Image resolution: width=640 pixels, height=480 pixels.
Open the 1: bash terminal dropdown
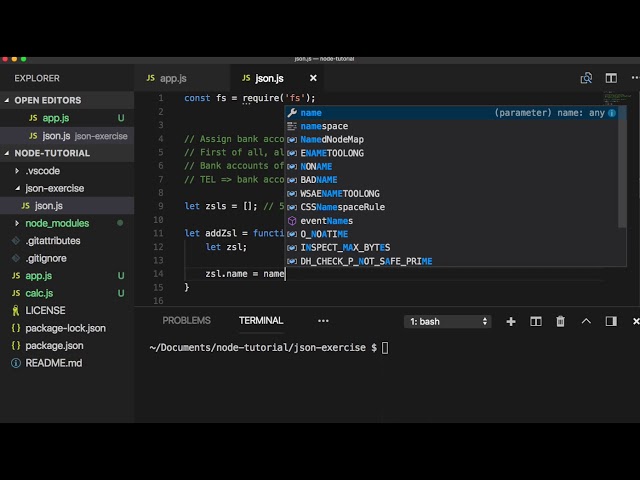point(448,322)
